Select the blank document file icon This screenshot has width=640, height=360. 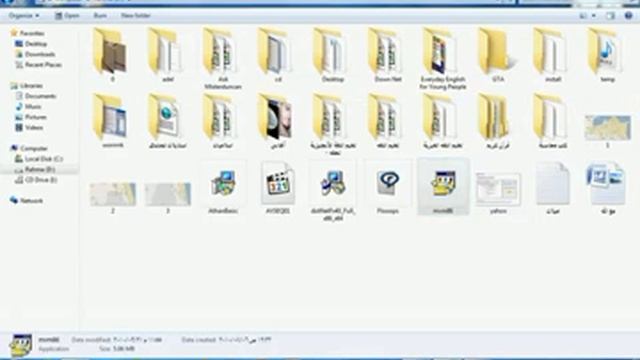click(553, 188)
